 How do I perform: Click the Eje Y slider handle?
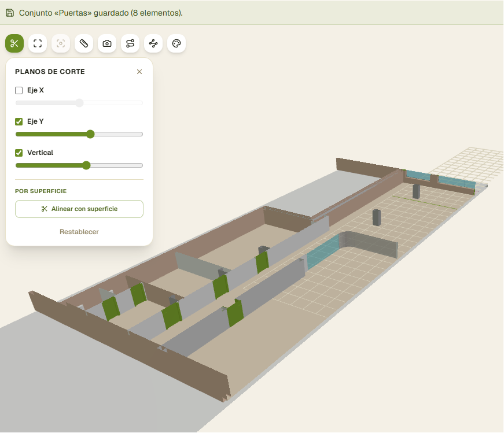tap(90, 134)
